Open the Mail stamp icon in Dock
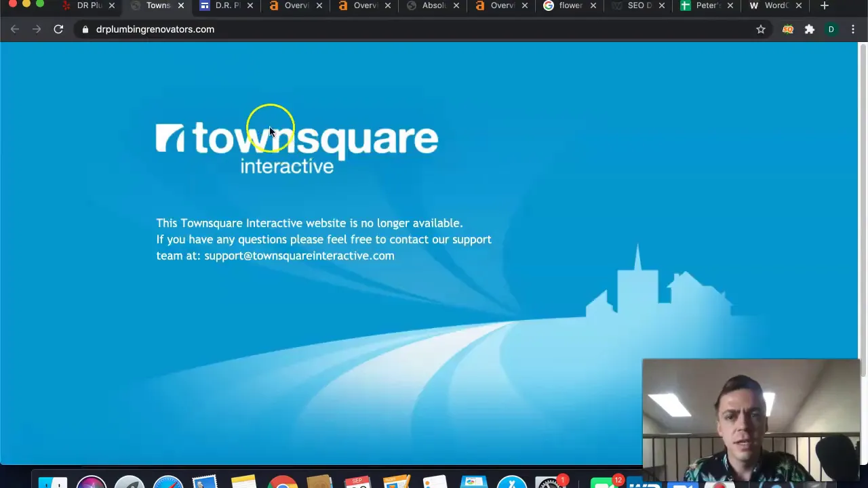Screen dimensions: 868x488 pos(205,482)
